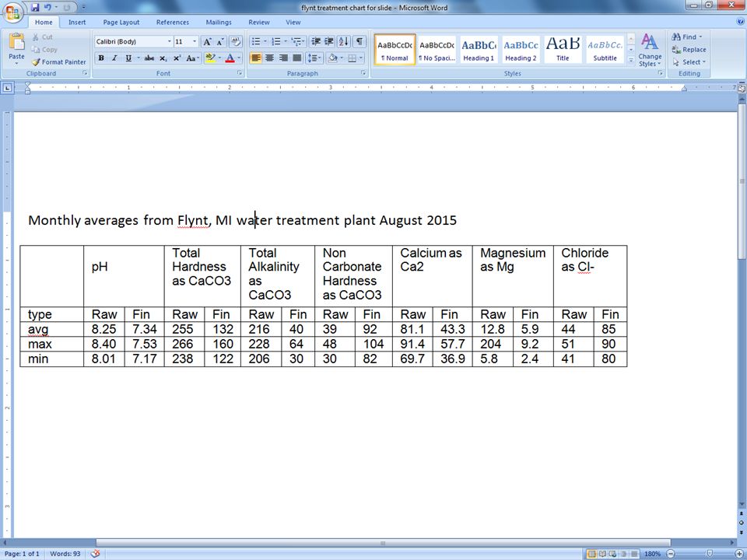The width and height of the screenshot is (747, 560).
Task: Switch to Full Screen Reading view
Action: coord(602,554)
